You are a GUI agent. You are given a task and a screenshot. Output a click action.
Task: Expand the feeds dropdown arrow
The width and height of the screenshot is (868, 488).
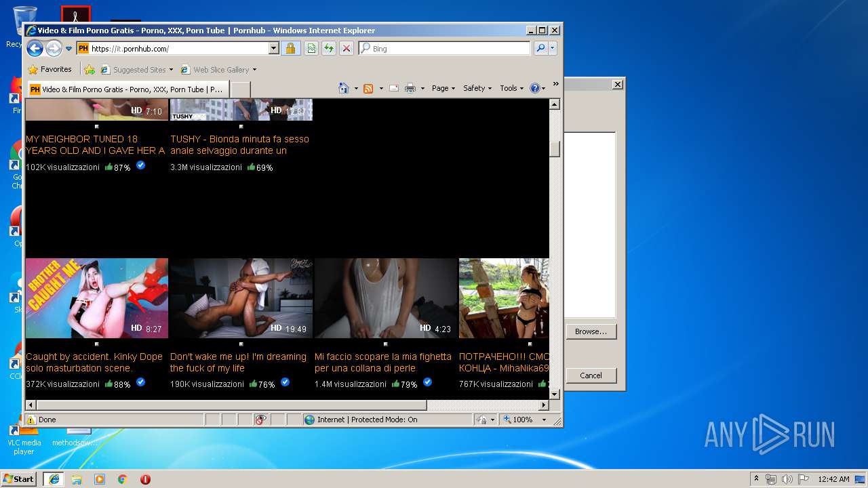tap(381, 89)
